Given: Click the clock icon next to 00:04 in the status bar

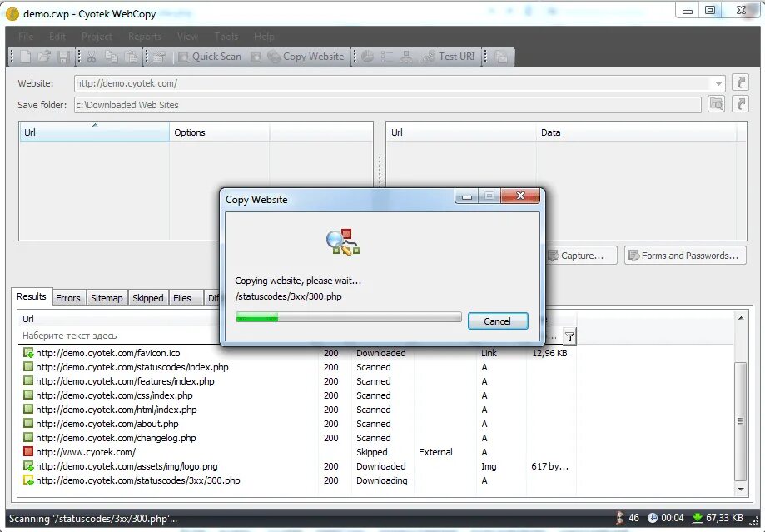Looking at the screenshot, I should (x=653, y=518).
